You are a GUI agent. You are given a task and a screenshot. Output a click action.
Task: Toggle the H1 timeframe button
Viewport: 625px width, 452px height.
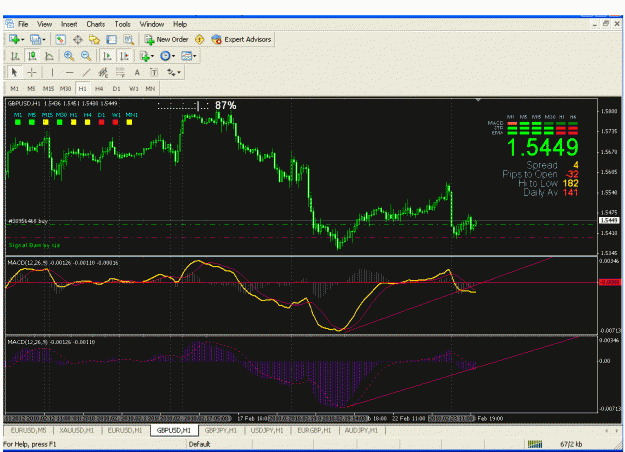[83, 88]
